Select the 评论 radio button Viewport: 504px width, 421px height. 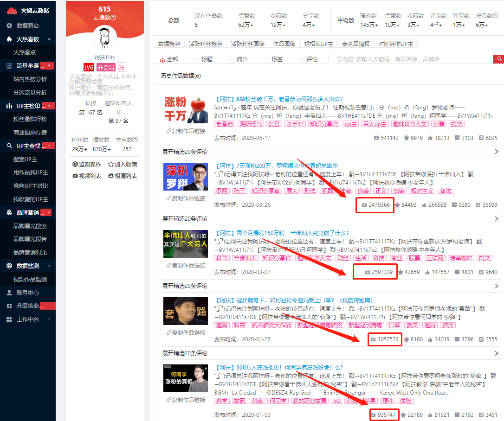302,60
